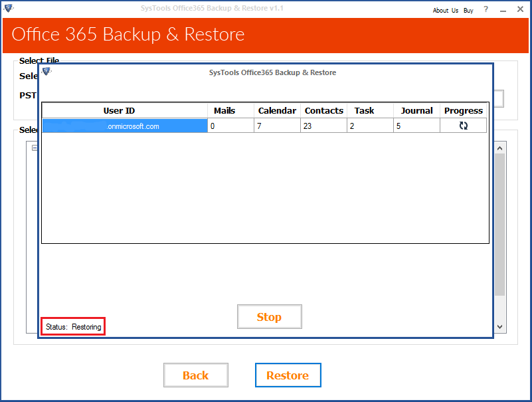The width and height of the screenshot is (532, 402).
Task: Click the Mails count cell showing 0
Action: click(230, 126)
